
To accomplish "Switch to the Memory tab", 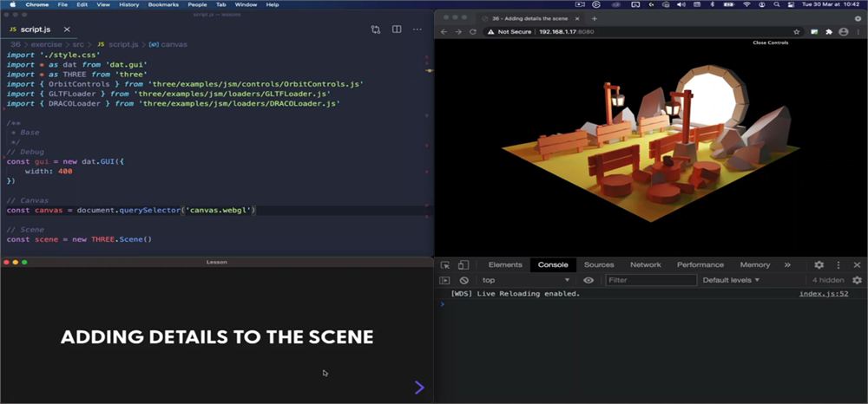I will click(754, 264).
